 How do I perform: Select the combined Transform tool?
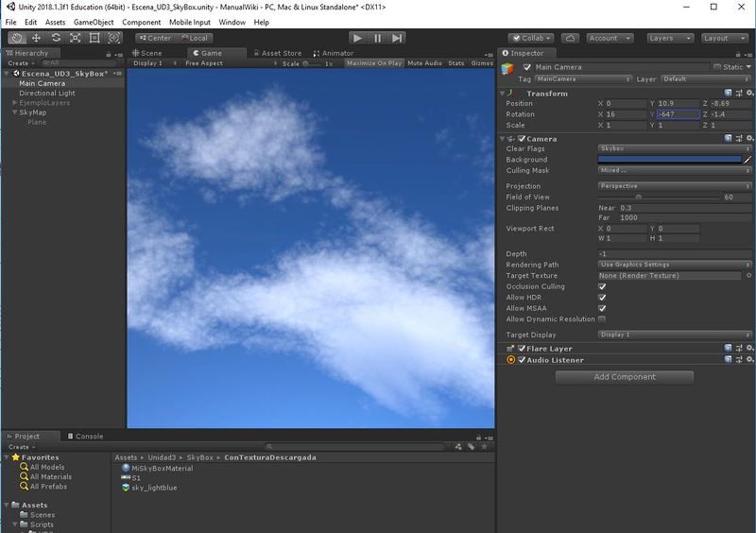(x=113, y=38)
